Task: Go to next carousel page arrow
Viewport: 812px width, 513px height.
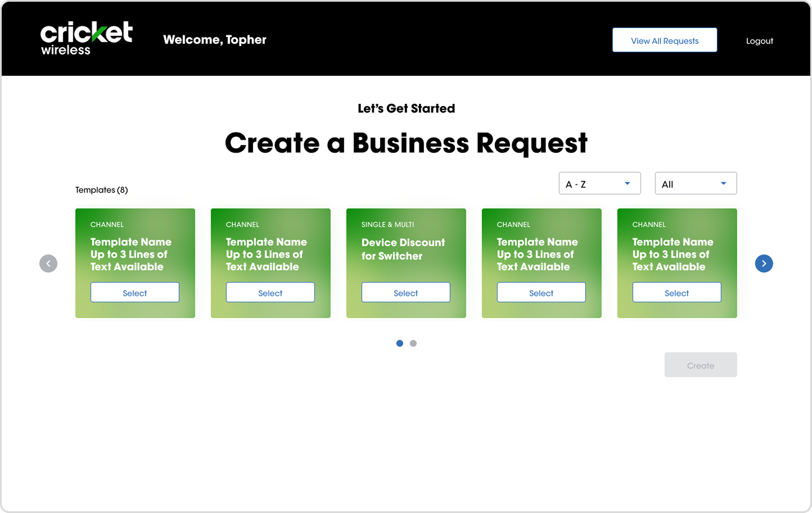Action: pos(764,263)
